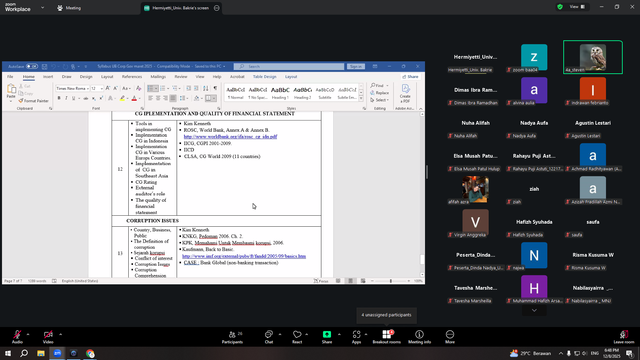This screenshot has width=640, height=360.
Task: Open the Insert tab in Word
Action: [48, 77]
